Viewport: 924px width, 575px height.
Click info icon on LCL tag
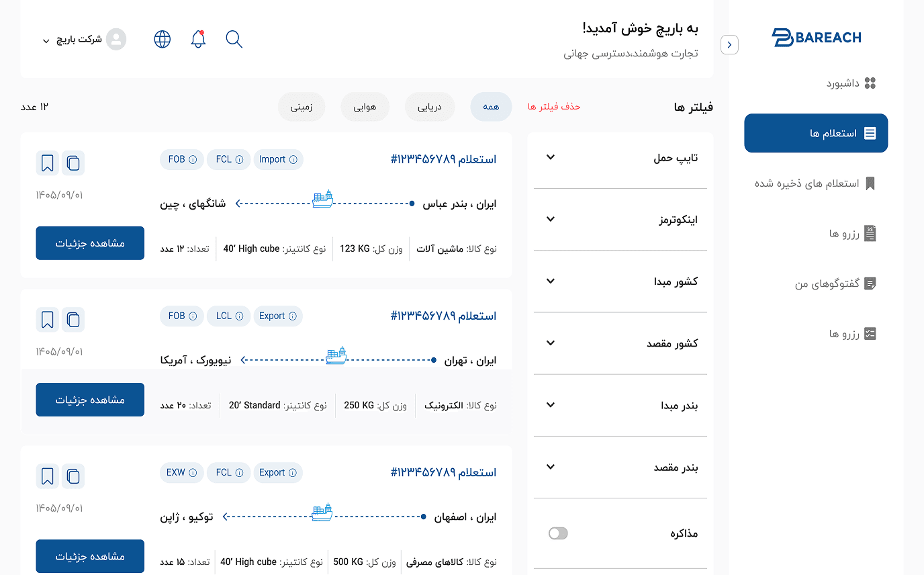tap(240, 316)
